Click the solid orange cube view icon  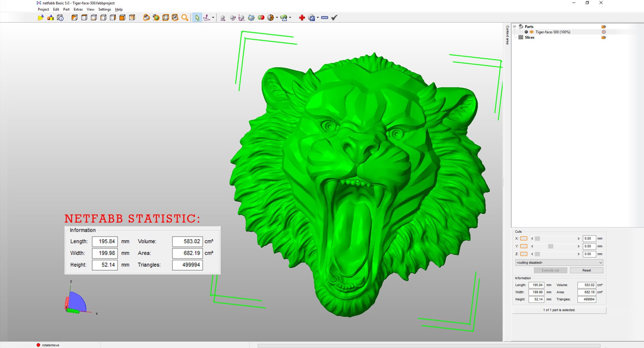[122, 18]
